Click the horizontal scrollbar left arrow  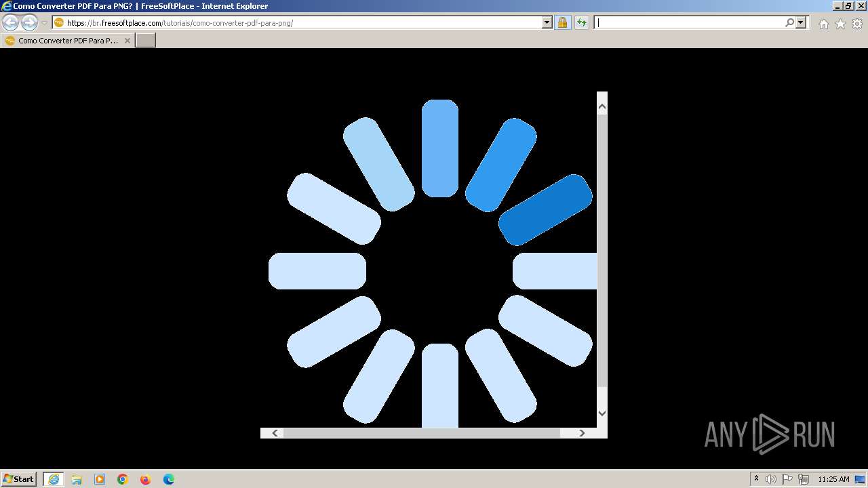coord(275,433)
